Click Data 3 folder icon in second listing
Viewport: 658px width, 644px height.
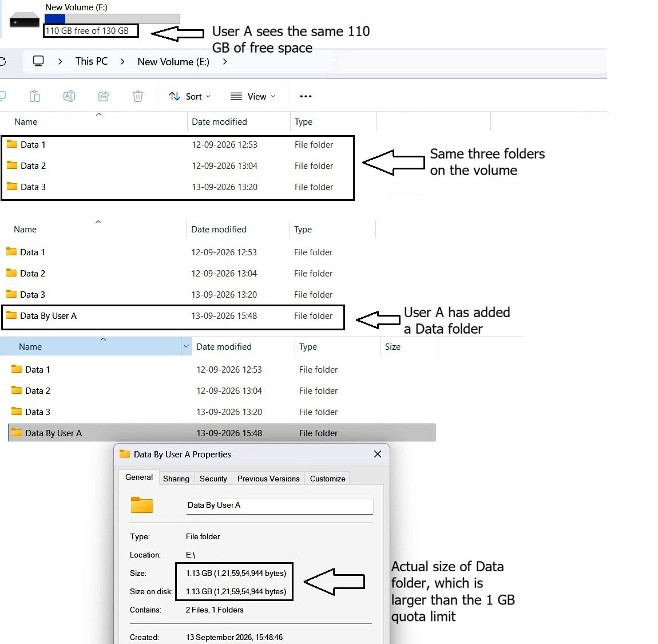tap(11, 294)
